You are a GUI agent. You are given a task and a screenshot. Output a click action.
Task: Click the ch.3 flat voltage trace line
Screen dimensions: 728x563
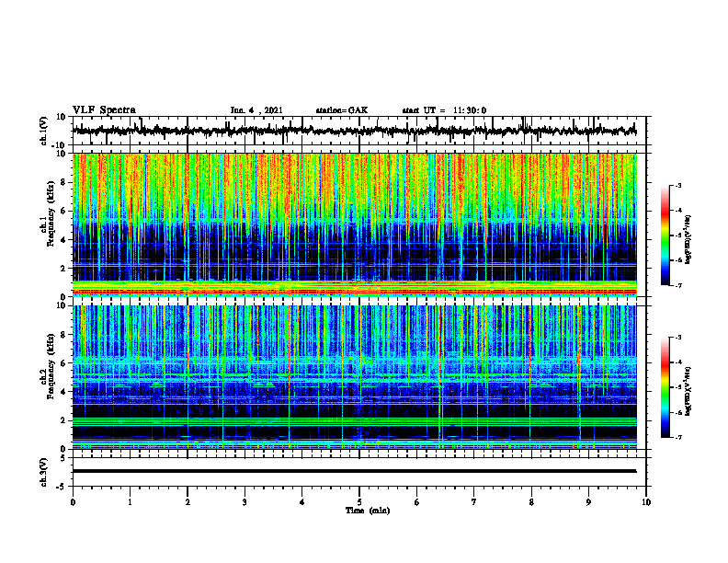click(355, 471)
